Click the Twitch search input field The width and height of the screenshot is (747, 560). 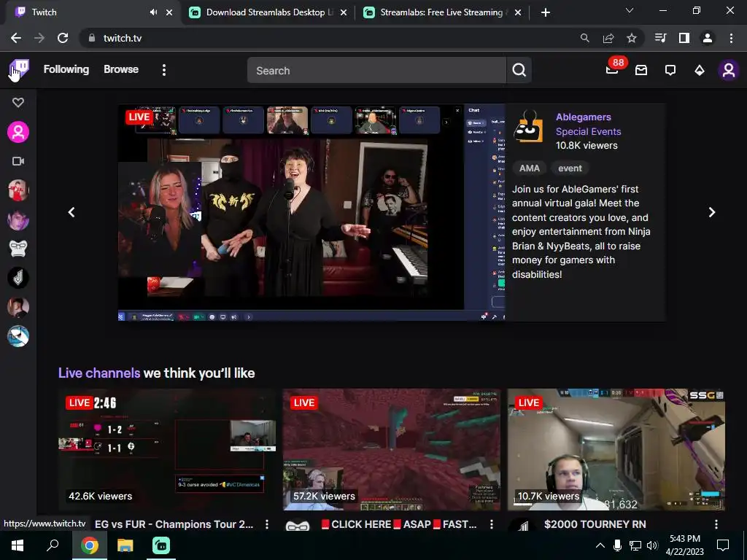point(376,71)
